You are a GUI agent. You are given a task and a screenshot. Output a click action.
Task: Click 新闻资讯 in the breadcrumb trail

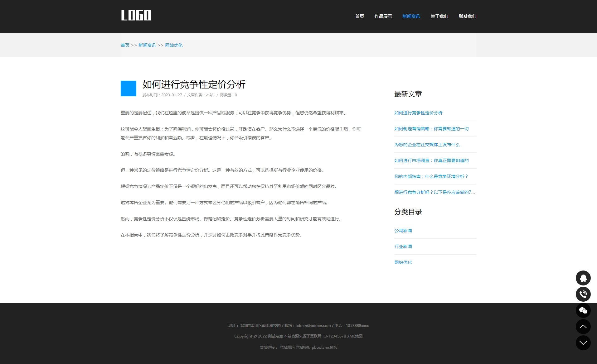coord(147,45)
